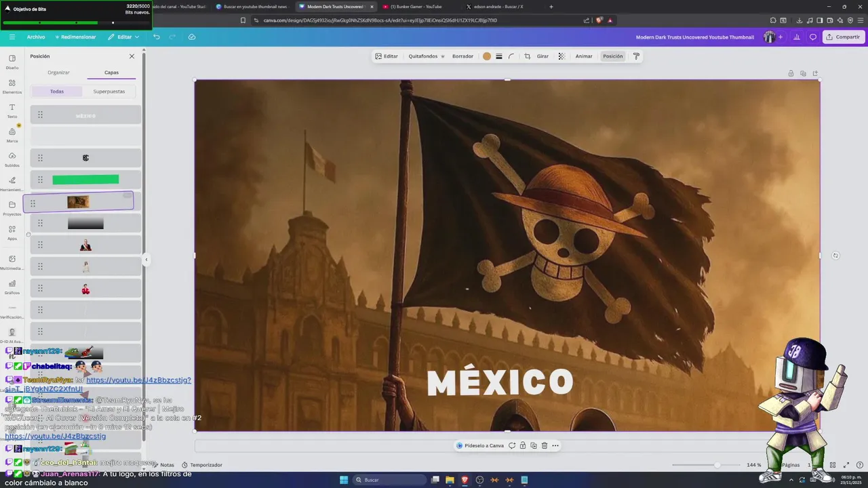Image resolution: width=868 pixels, height=488 pixels.
Task: Click the MÉXICO text on the canvas
Action: (500, 383)
